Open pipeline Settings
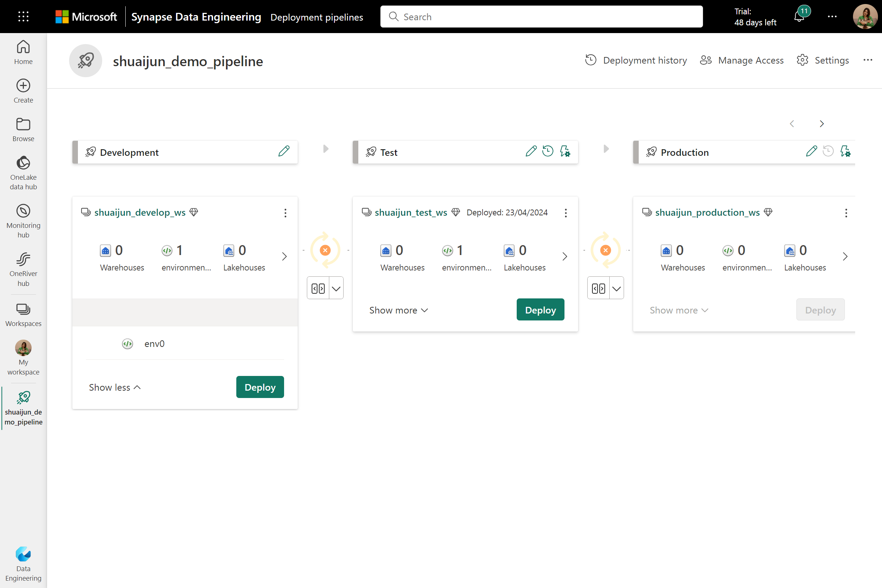 (823, 60)
